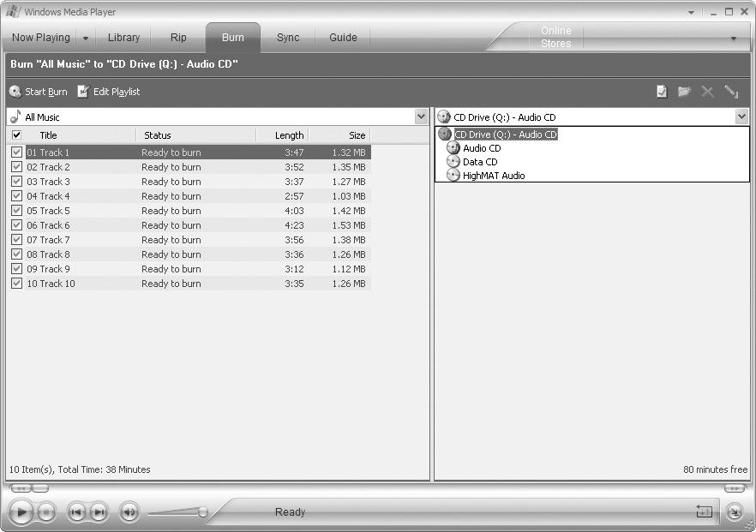Click the fast forward button at lower right
The image size is (756, 532).
point(735,488)
